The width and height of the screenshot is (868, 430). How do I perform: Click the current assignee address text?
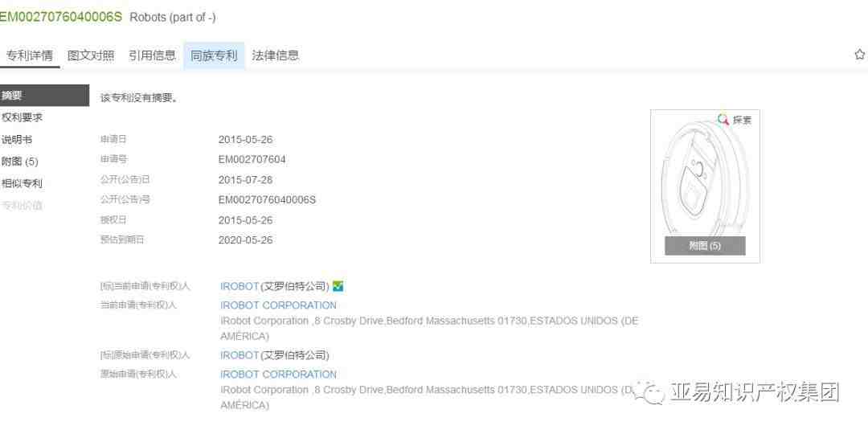(x=429, y=328)
